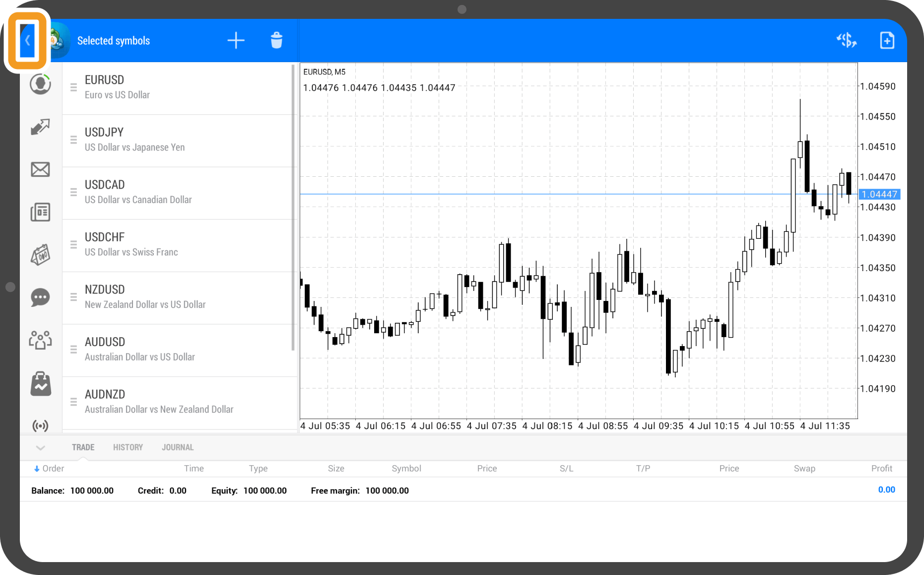Tap the drag handle beside EURUSD

pos(73,87)
